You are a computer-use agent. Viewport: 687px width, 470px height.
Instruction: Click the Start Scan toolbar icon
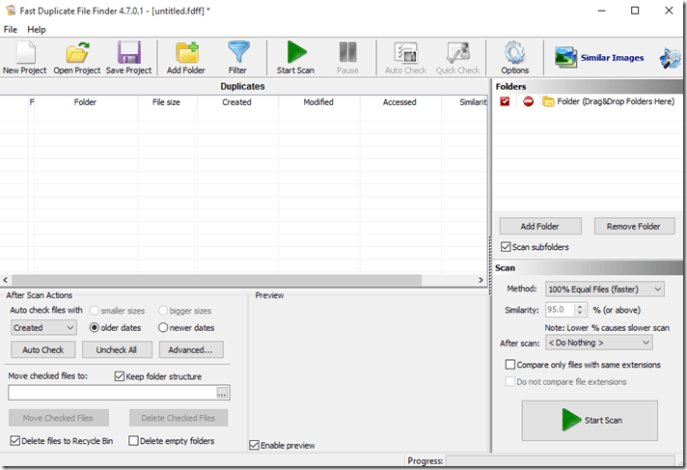(x=296, y=57)
